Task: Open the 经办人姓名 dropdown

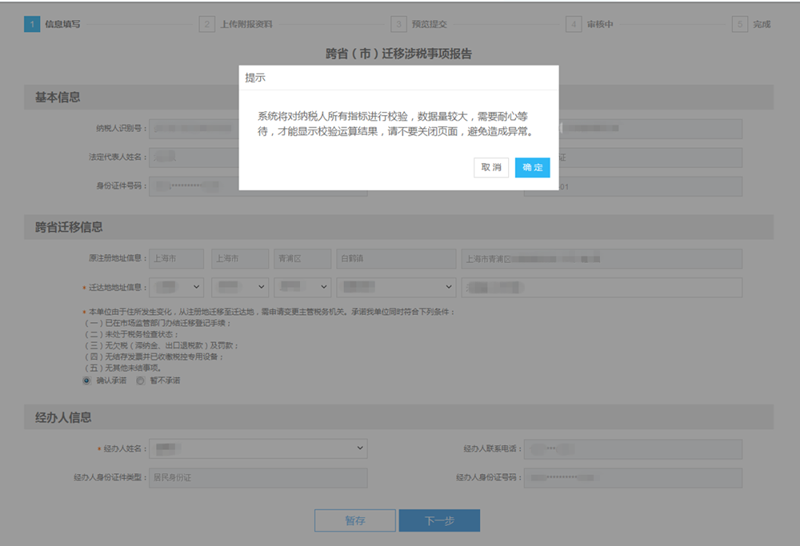Action: click(258, 449)
